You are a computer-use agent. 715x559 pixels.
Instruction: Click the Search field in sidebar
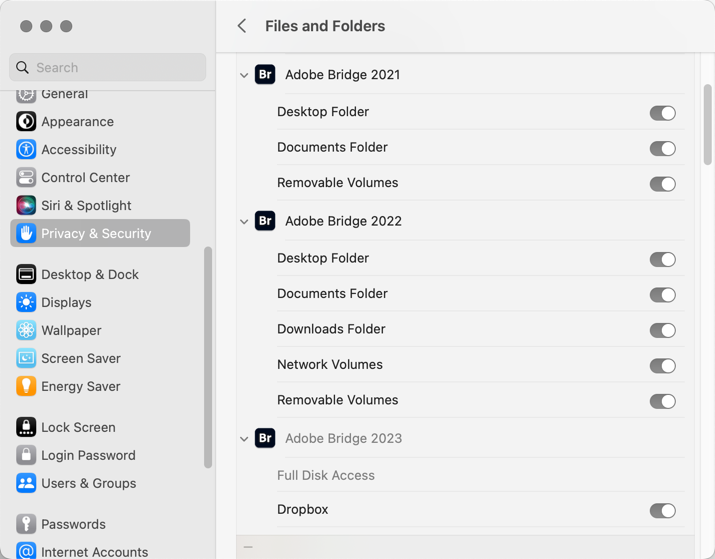click(108, 67)
